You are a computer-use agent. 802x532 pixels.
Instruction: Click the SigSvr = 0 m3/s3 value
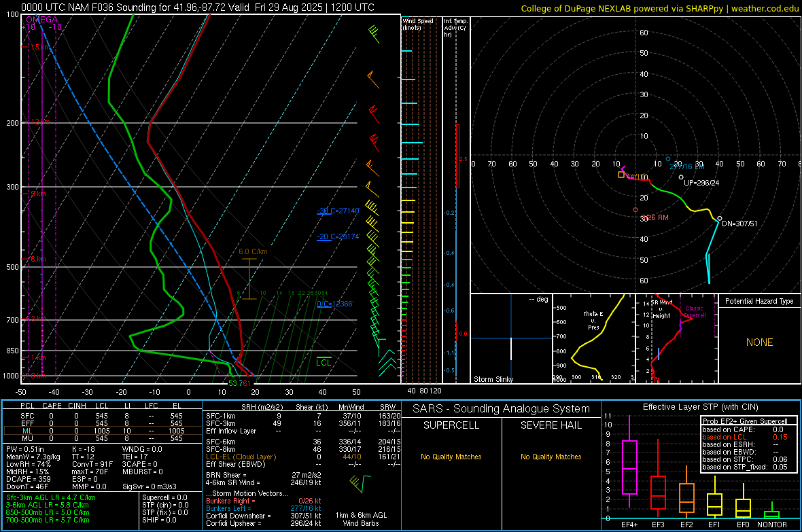(150, 487)
